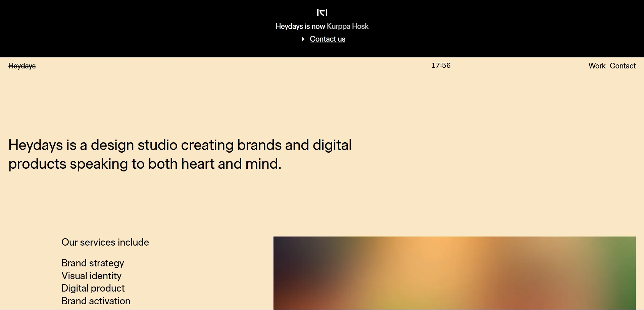Open the Contact page
Viewport: 644px width, 310px height.
click(623, 65)
